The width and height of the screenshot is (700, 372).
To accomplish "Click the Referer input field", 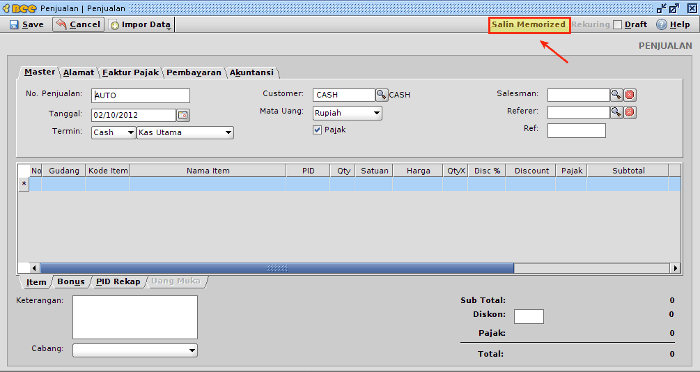I will (x=578, y=112).
